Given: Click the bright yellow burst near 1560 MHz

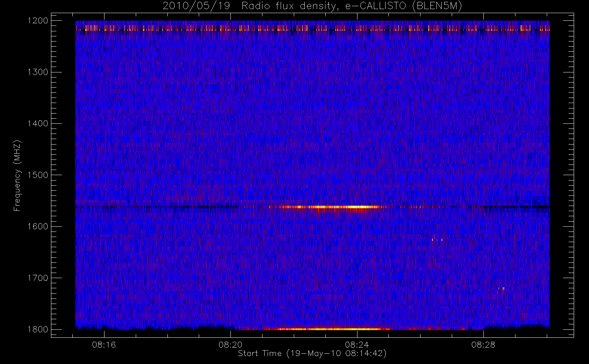Looking at the screenshot, I should pyautogui.click(x=329, y=207).
